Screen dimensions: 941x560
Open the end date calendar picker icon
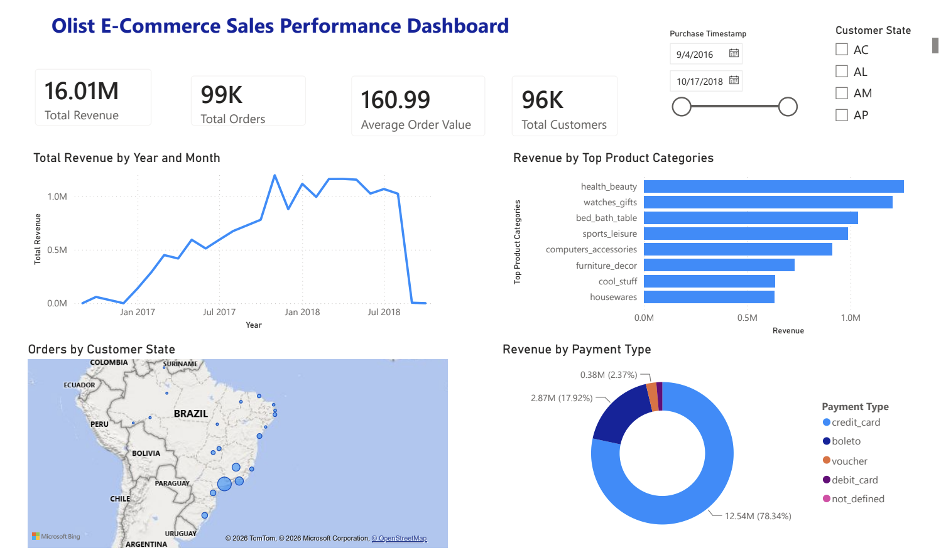click(734, 80)
